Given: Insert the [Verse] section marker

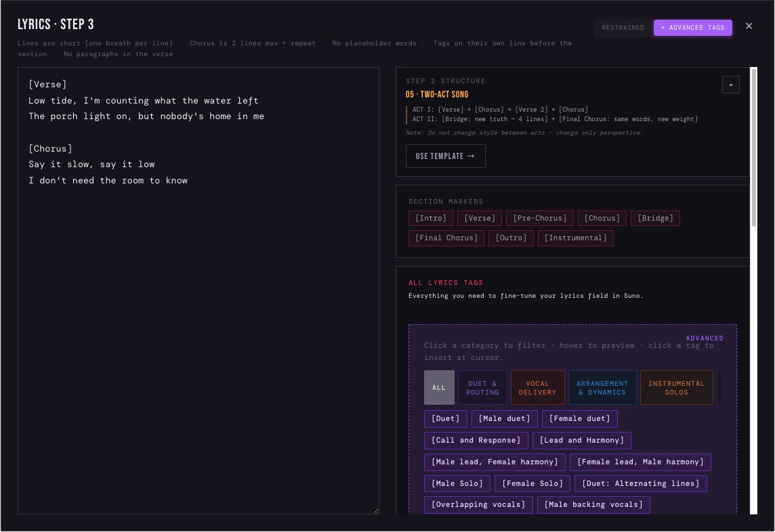Looking at the screenshot, I should 480,219.
